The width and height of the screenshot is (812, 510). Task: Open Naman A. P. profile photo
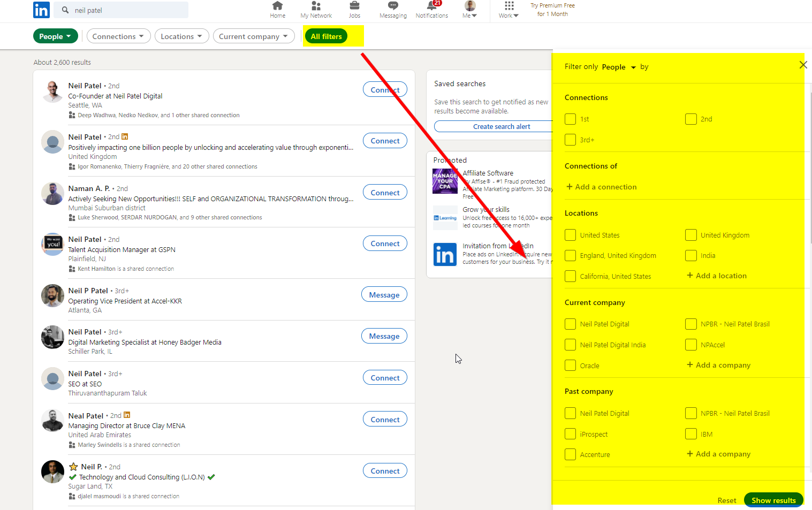[52, 193]
